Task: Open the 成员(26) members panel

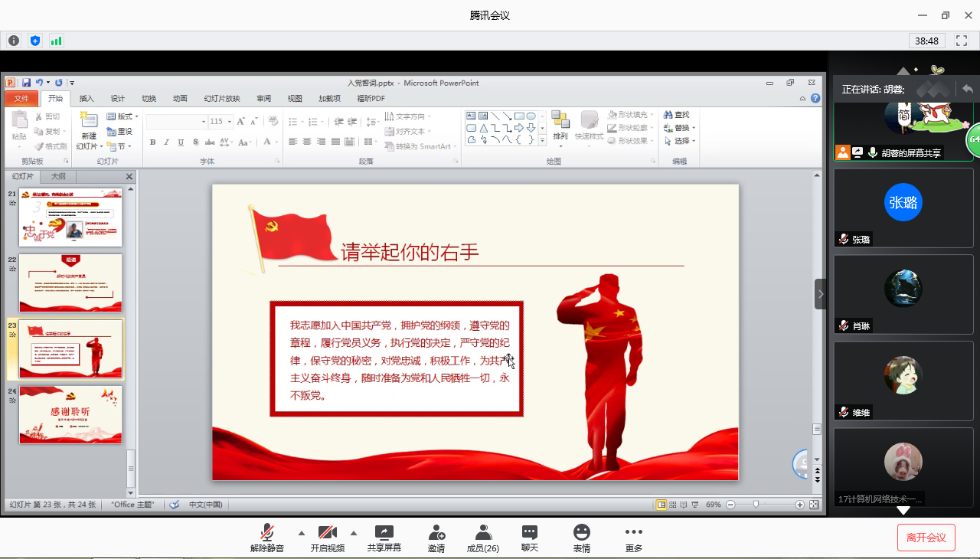Action: 483,538
